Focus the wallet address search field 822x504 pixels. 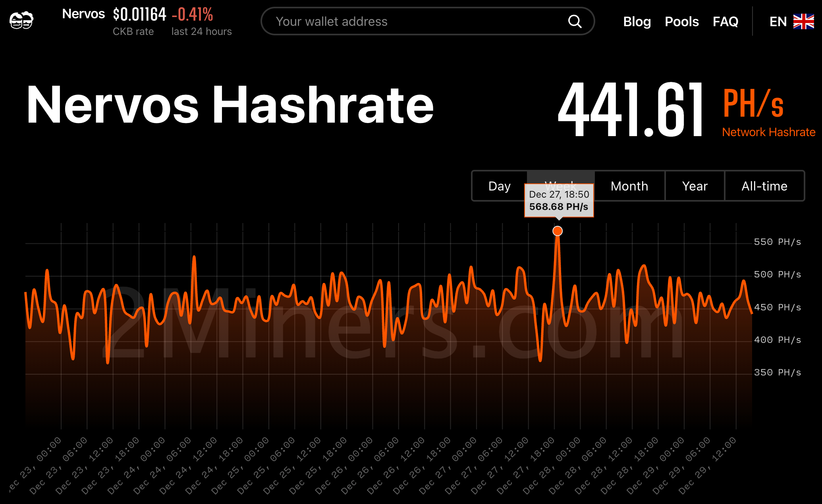pyautogui.click(x=427, y=21)
